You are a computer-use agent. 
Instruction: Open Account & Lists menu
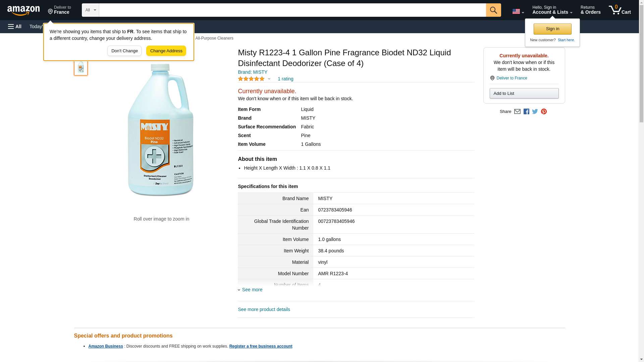[x=552, y=10]
